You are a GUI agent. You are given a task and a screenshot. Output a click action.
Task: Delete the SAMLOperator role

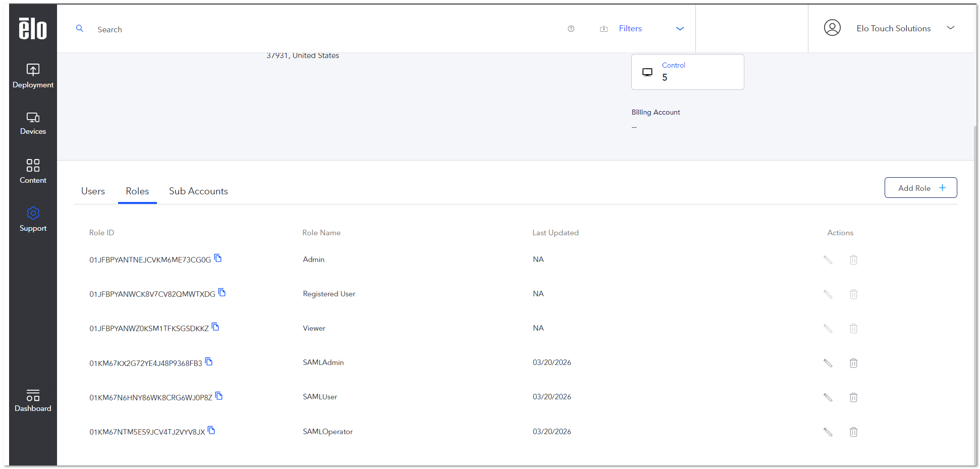tap(853, 432)
